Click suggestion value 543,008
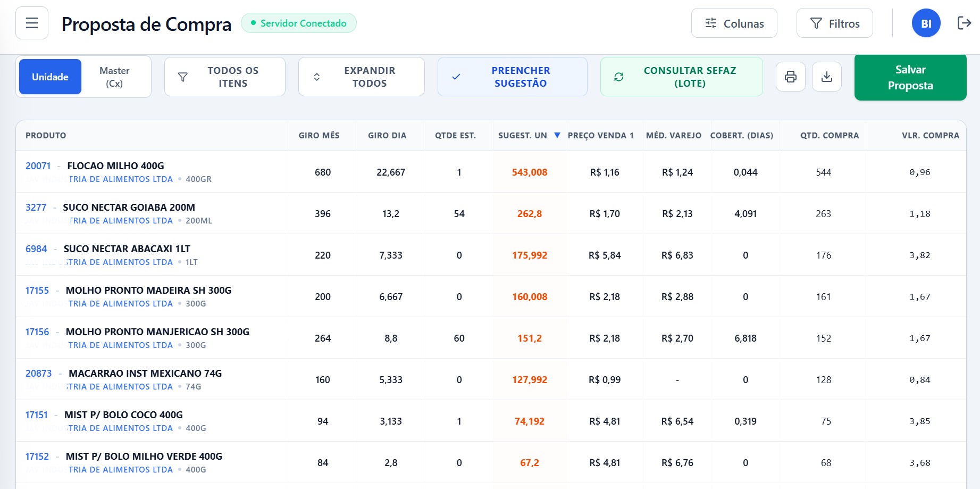The width and height of the screenshot is (980, 489). pos(530,172)
